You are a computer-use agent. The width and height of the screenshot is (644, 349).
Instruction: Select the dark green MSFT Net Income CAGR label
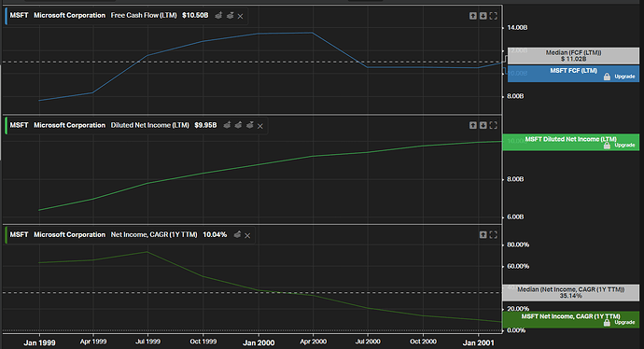click(x=571, y=319)
